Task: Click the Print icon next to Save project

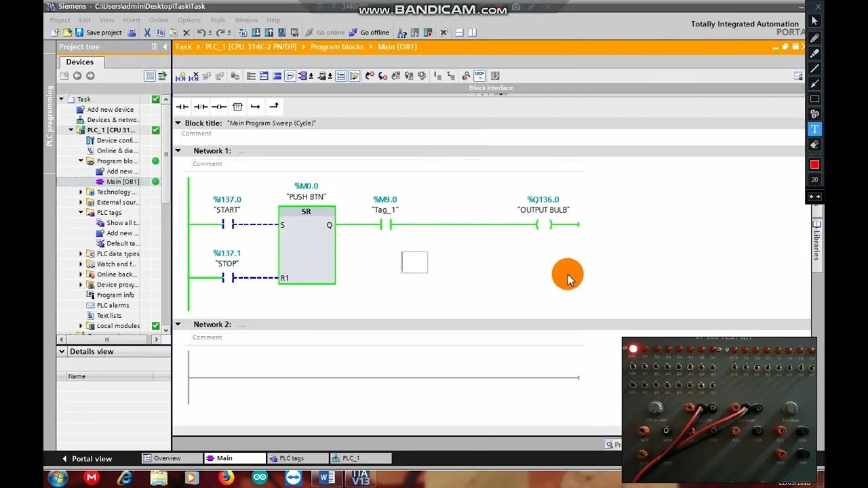Action: 132,33
